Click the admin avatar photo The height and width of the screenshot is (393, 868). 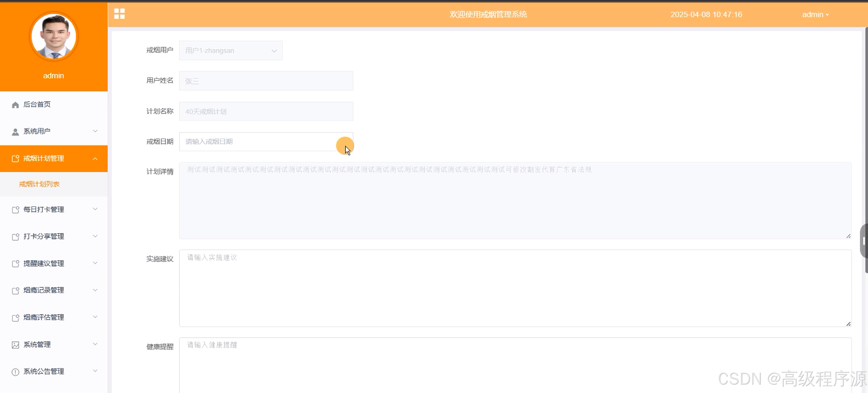(53, 37)
